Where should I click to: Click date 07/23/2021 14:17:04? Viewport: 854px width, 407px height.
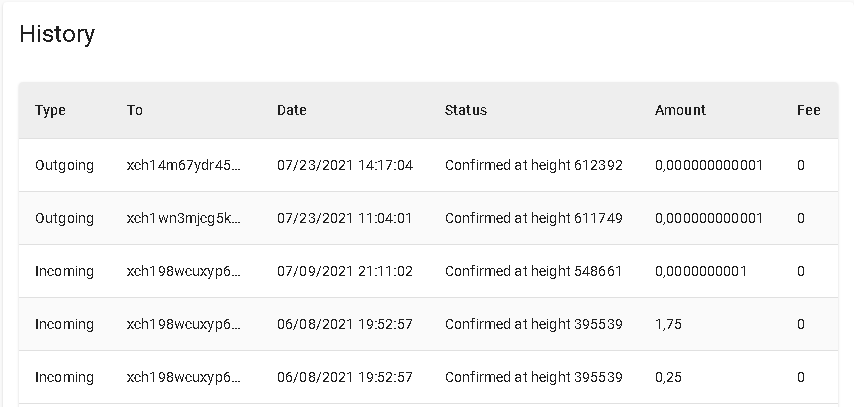(345, 165)
